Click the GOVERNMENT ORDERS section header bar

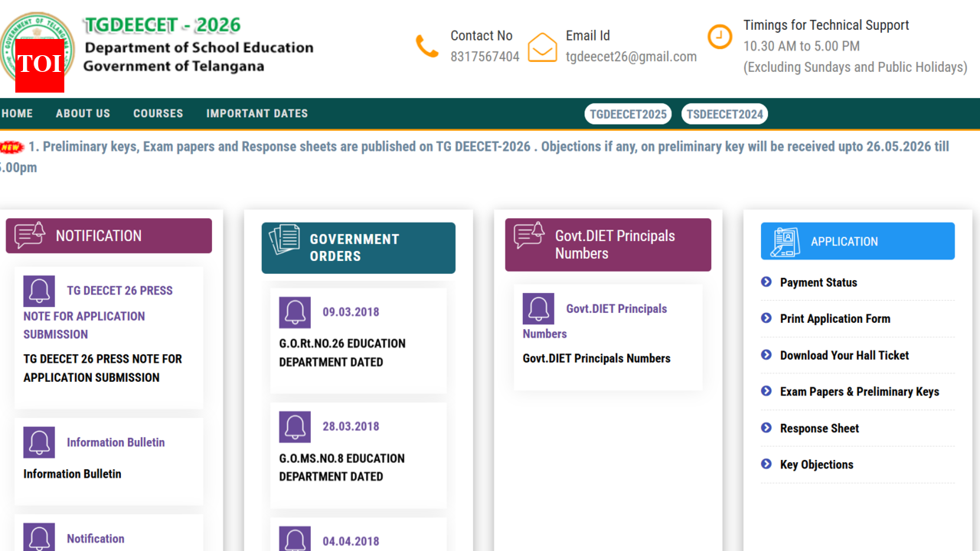pos(358,248)
